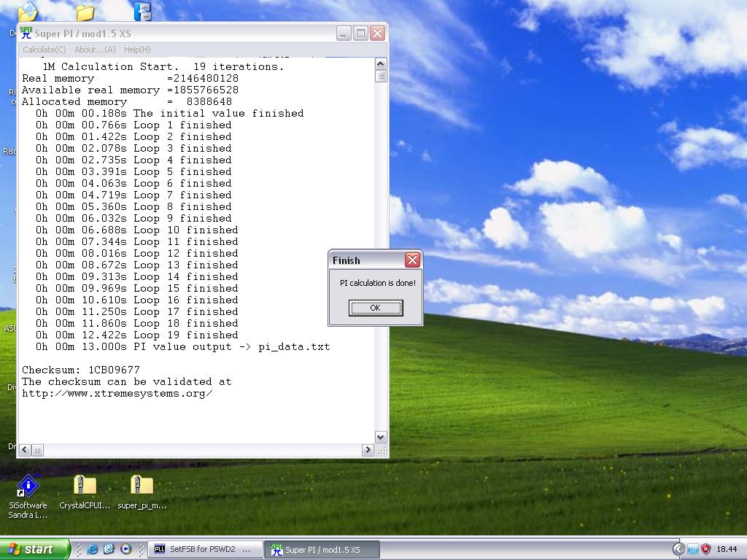Viewport: 747px width, 560px height.
Task: Click the system tray clock showing 18.44
Action: tap(727, 549)
